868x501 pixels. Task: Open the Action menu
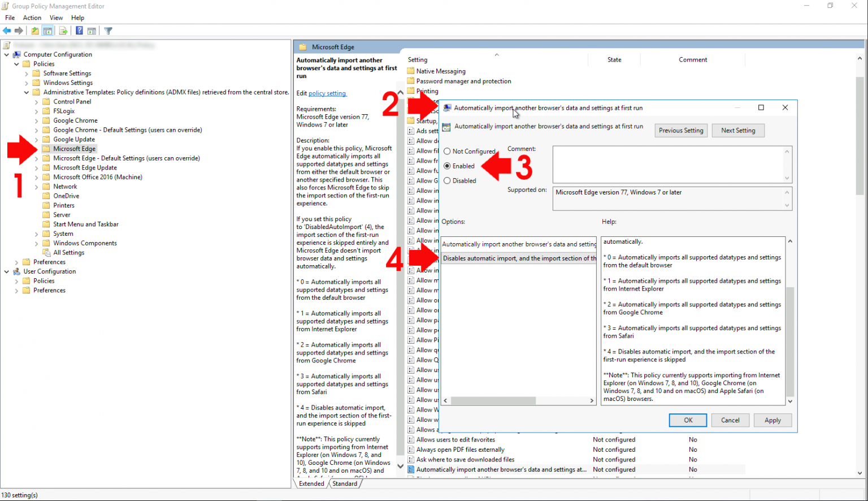click(x=32, y=18)
